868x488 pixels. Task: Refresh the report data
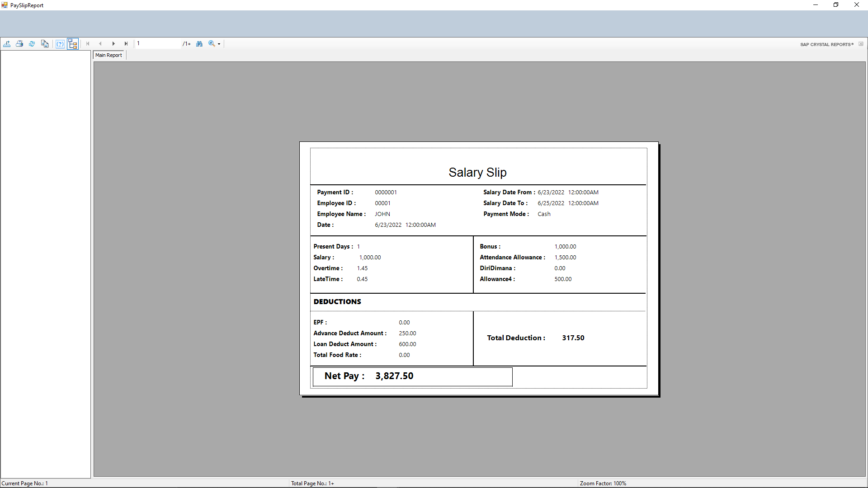tap(32, 43)
